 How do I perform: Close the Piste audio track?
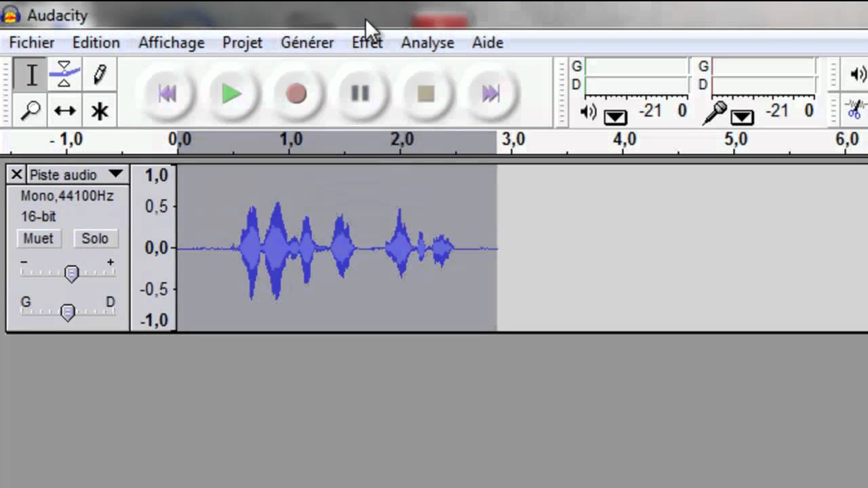17,175
